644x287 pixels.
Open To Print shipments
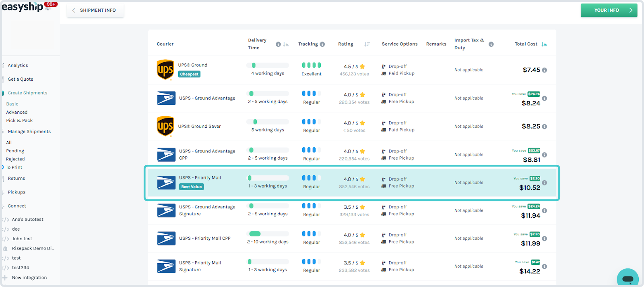click(x=14, y=167)
